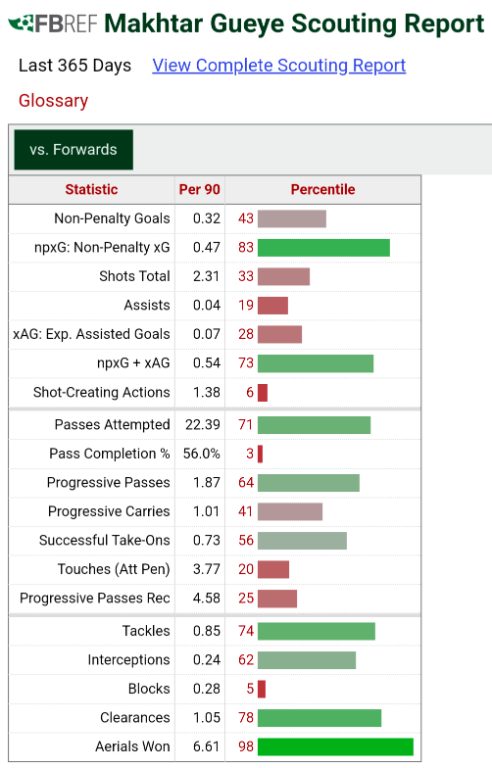
Task: Click the 6.61 Aerials Won value
Action: (206, 746)
